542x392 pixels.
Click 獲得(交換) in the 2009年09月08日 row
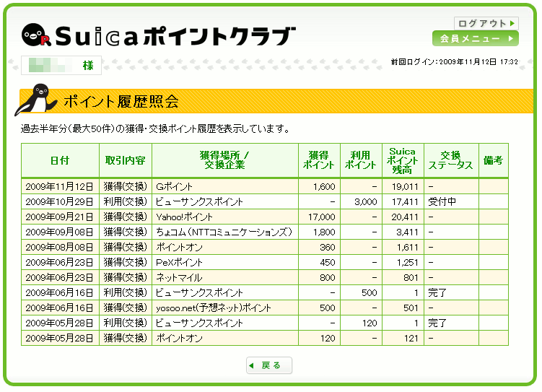pyautogui.click(x=126, y=232)
